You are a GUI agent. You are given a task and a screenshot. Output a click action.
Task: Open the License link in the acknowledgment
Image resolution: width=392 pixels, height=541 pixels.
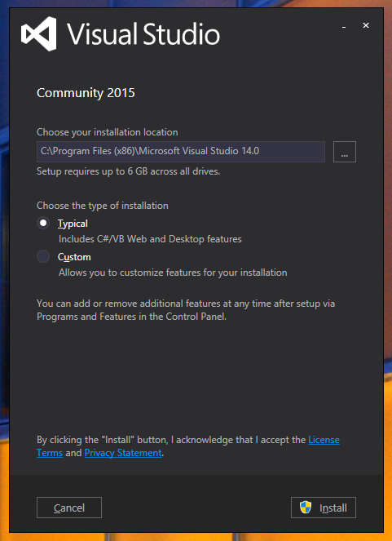(324, 440)
